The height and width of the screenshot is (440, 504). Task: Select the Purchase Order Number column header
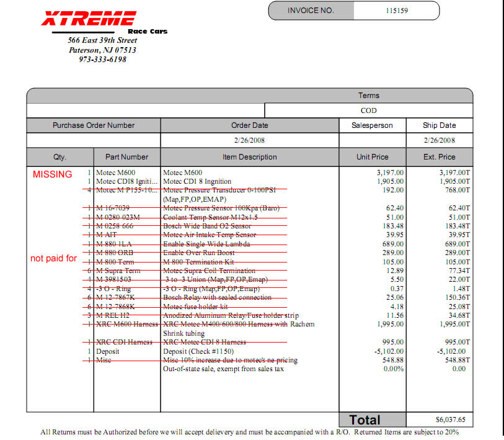click(94, 125)
